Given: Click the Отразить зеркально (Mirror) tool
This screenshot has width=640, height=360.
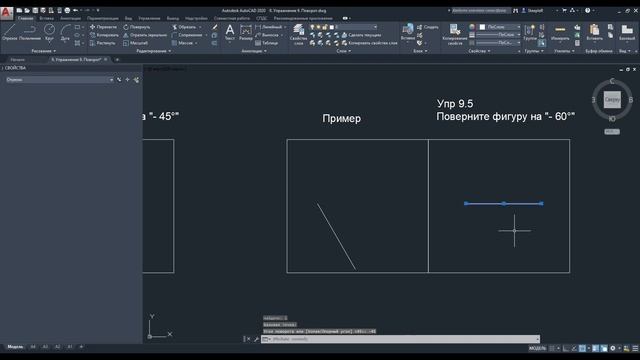Looking at the screenshot, I should pos(145,35).
